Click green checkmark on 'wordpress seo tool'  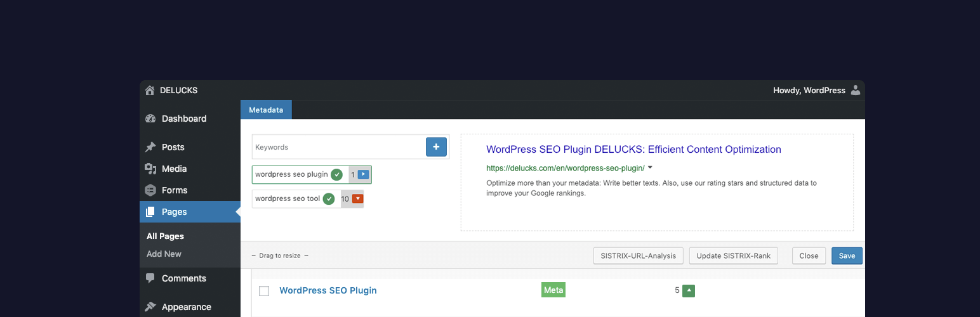tap(329, 198)
